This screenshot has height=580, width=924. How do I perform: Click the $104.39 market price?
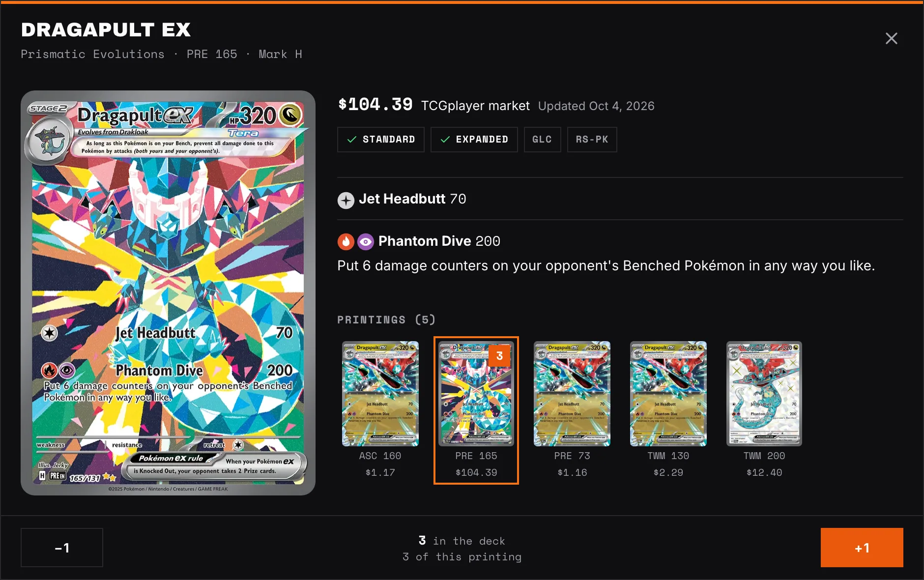pyautogui.click(x=375, y=104)
